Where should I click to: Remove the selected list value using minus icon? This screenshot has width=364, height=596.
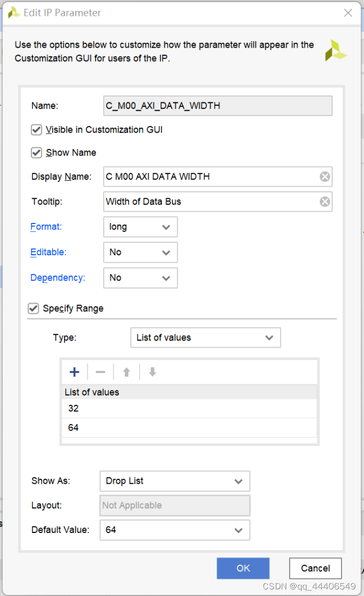[x=100, y=372]
